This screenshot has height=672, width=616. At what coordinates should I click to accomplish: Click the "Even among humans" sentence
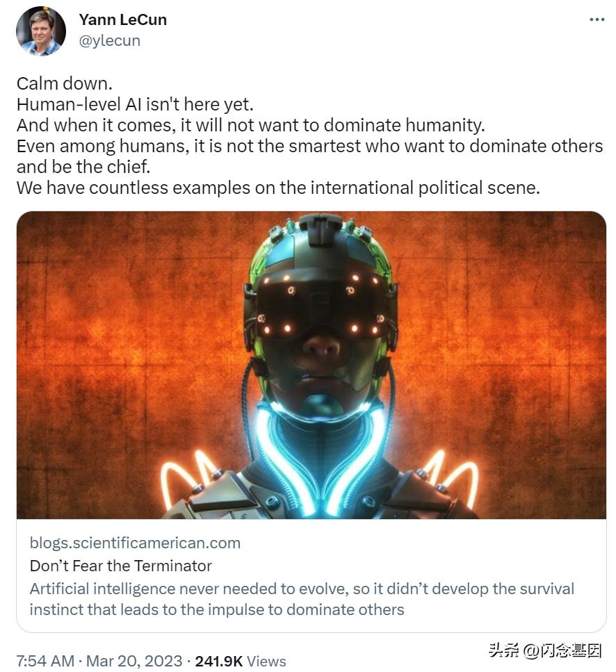(309, 147)
